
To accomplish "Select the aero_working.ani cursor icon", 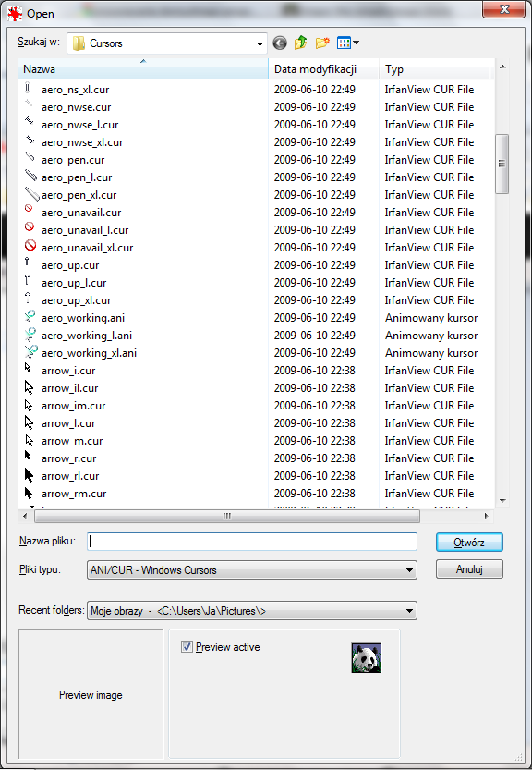I will (30, 317).
